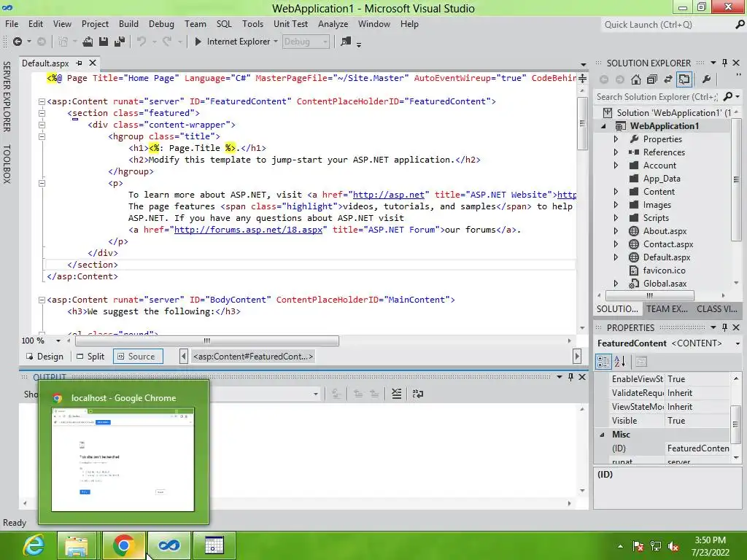Open File Explorer from the taskbar
Screen dimensions: 747x560
[76, 545]
